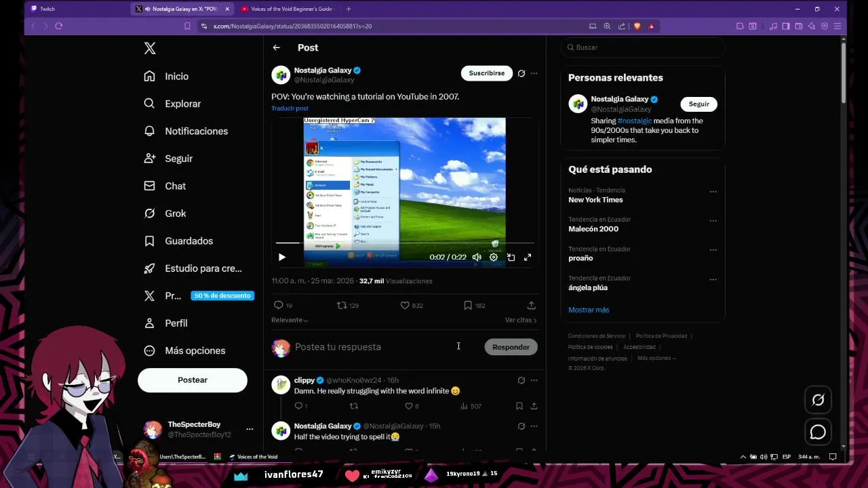Open TheSpecterBoy account menu dots
The image size is (868, 488).
(x=250, y=429)
